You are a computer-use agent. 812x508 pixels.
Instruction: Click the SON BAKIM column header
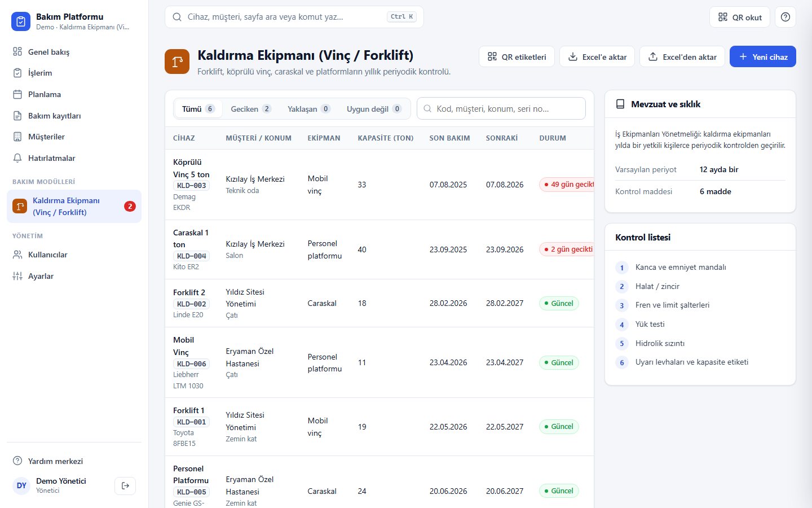point(449,138)
